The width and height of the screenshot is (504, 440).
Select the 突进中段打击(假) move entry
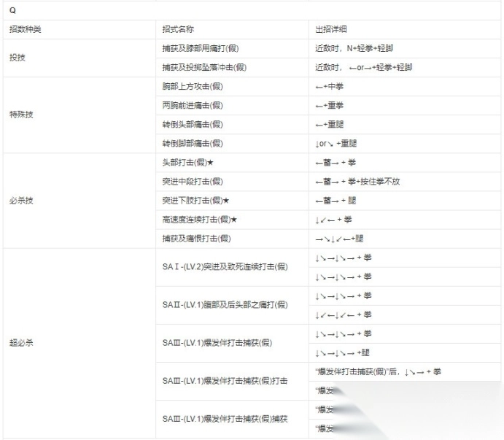click(193, 181)
